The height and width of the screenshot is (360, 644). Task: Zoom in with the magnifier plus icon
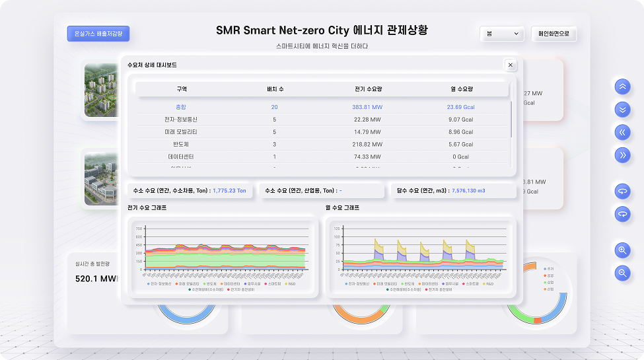pos(622,250)
